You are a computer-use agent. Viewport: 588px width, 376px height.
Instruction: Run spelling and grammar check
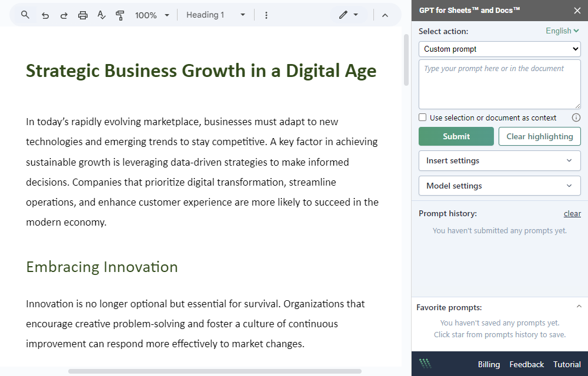(x=101, y=14)
